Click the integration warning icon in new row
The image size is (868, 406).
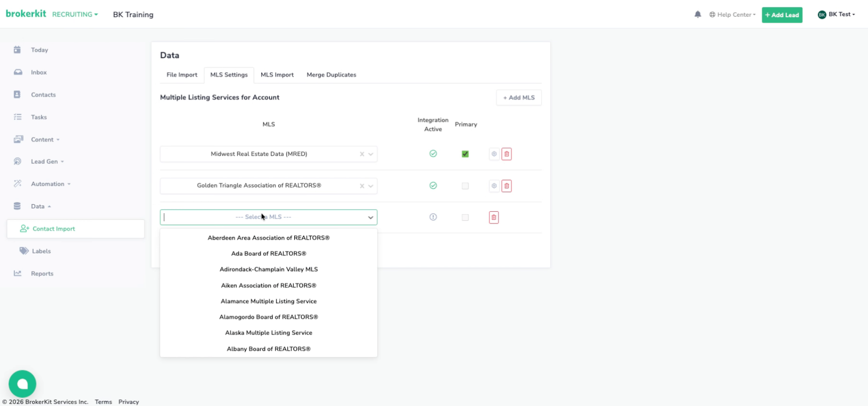point(433,217)
